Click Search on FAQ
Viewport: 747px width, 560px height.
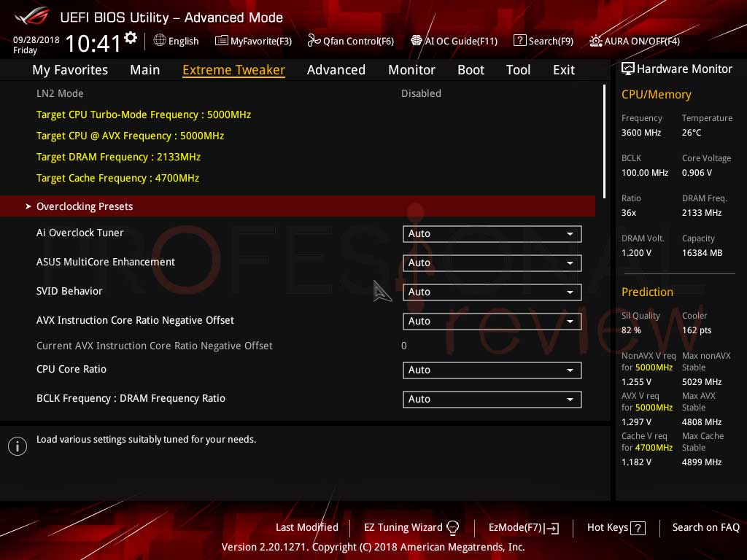point(705,527)
